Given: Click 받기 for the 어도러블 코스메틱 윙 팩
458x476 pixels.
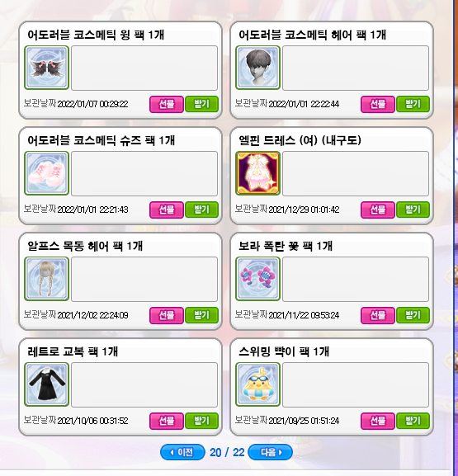Looking at the screenshot, I should coord(201,104).
